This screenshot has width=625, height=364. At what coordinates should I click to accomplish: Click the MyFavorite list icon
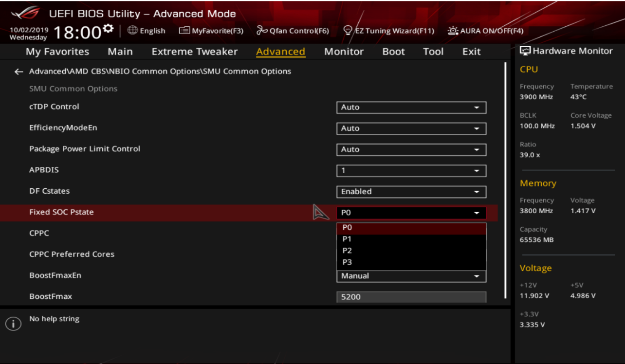click(x=184, y=31)
